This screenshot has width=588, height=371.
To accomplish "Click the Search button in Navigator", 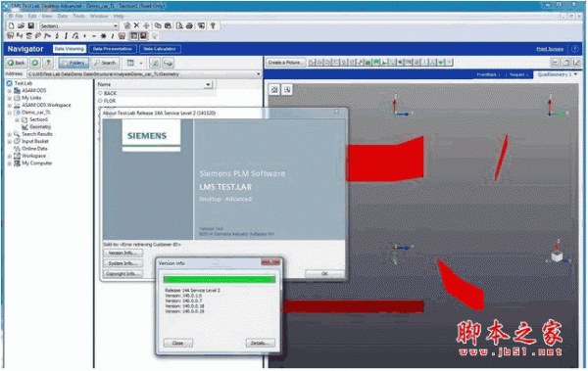I will [106, 63].
